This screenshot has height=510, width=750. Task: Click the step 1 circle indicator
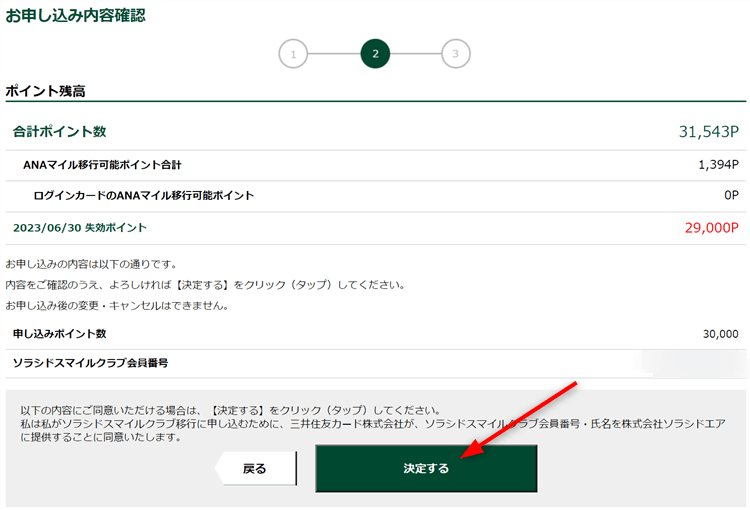tap(293, 54)
